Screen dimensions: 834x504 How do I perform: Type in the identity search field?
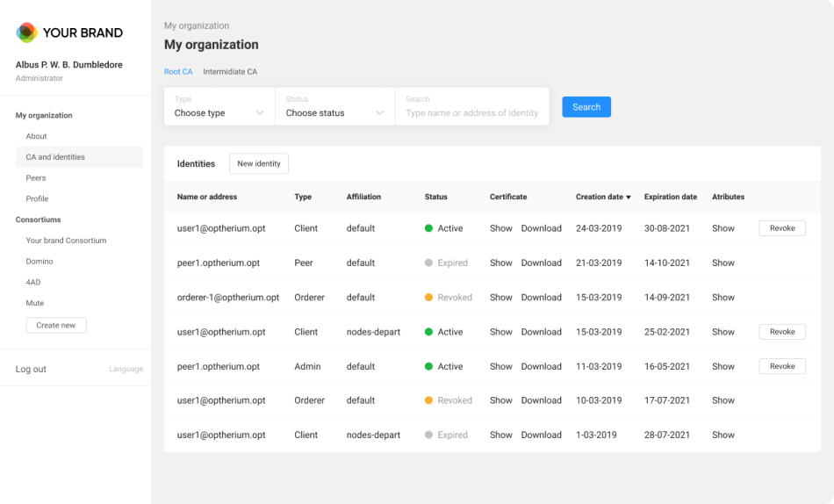point(472,112)
